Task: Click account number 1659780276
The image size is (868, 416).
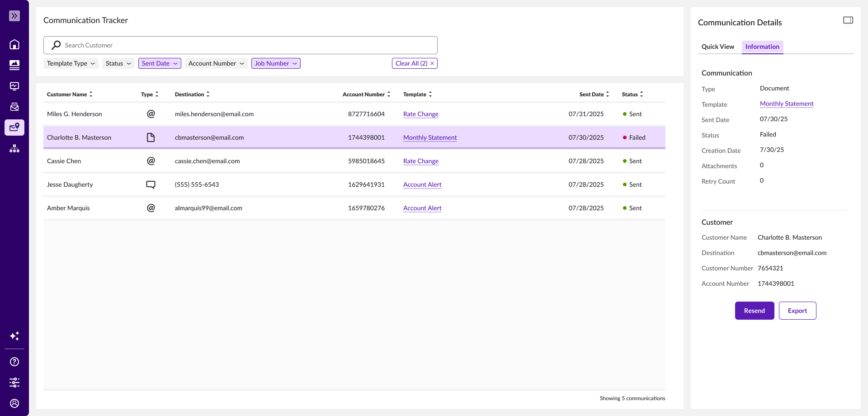Action: pyautogui.click(x=366, y=208)
